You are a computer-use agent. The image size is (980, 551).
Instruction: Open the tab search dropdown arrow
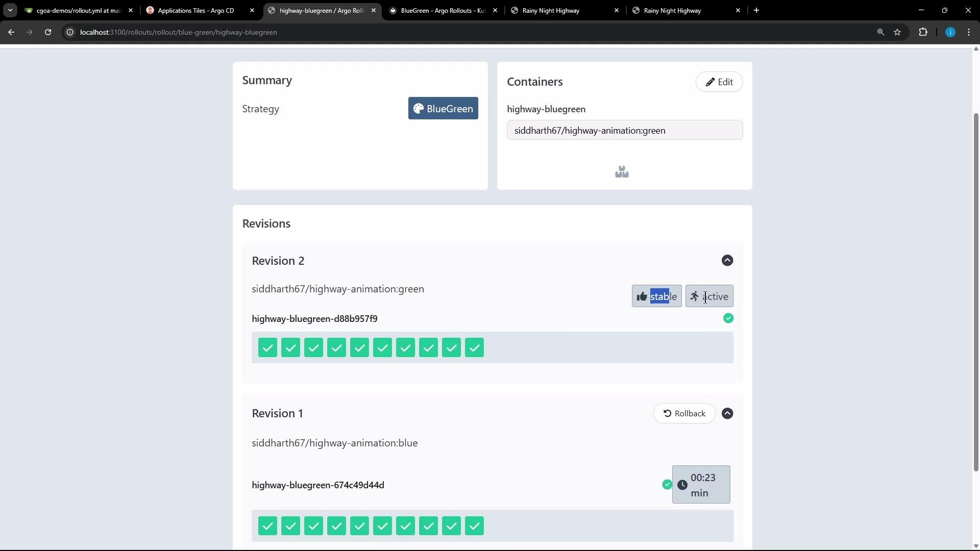click(10, 10)
